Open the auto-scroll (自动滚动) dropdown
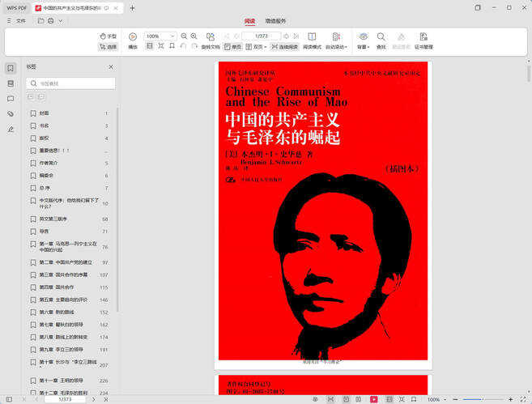 click(336, 47)
